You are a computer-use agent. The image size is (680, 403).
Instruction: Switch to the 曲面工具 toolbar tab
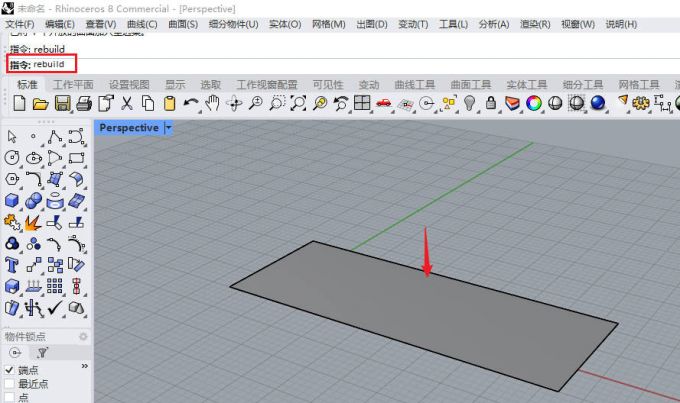(471, 85)
